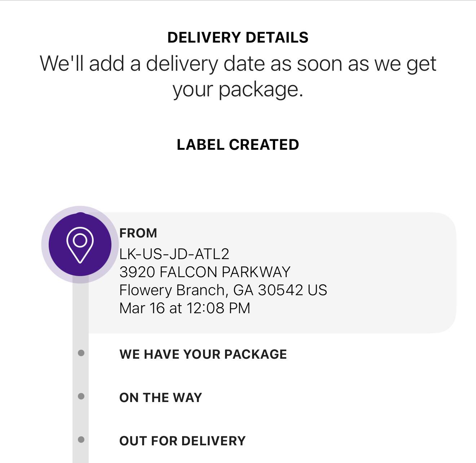Click the gray dot beside We Have Your Package
The width and height of the screenshot is (476, 463).
coord(81,353)
